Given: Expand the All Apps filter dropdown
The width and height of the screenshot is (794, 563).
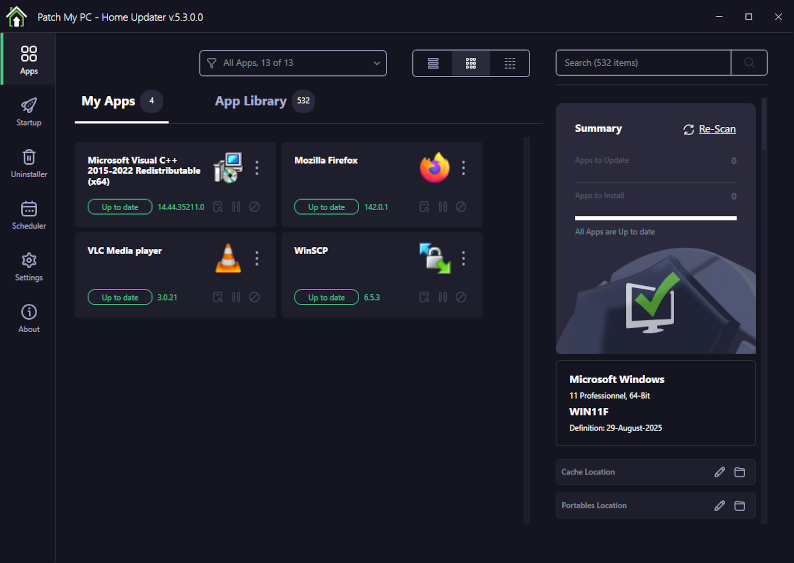Looking at the screenshot, I should click(293, 63).
